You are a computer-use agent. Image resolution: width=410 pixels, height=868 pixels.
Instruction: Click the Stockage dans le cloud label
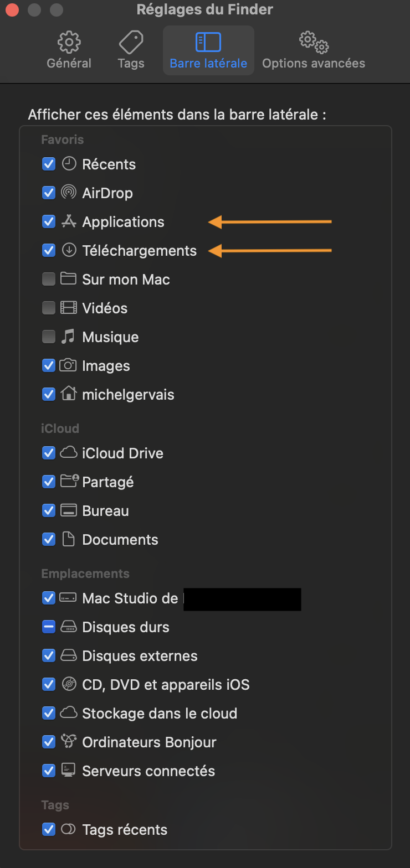click(160, 714)
